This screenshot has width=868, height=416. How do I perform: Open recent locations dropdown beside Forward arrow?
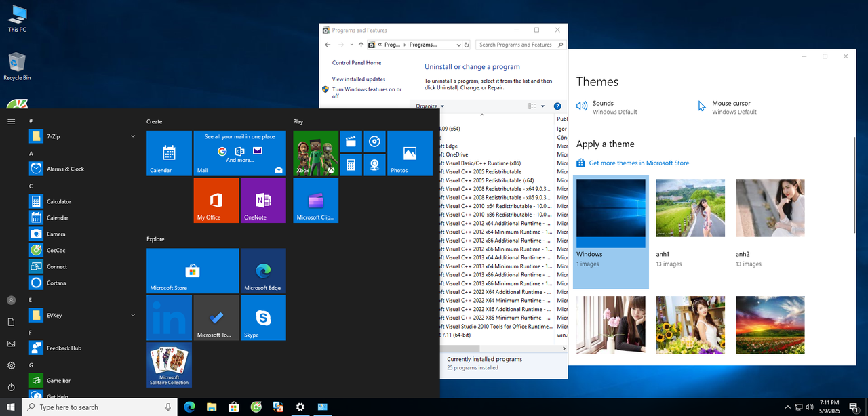tap(351, 45)
